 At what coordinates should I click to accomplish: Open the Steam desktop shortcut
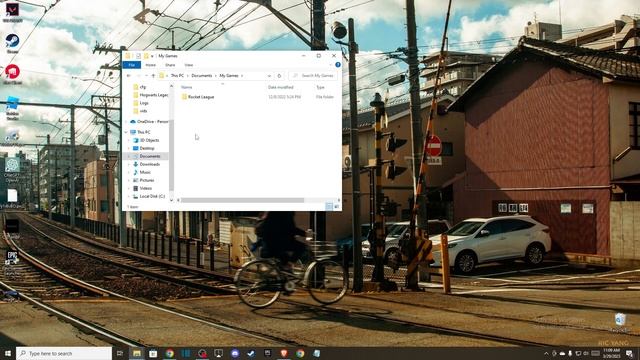(x=12, y=43)
